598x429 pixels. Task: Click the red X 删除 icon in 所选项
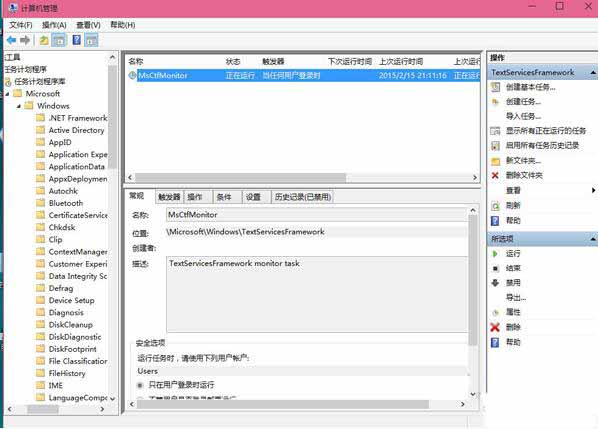[x=495, y=327]
